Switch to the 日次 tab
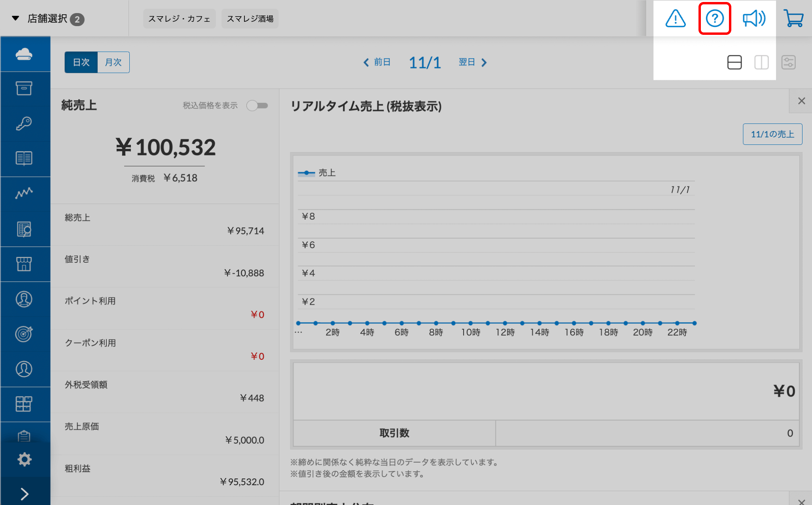812x505 pixels. (x=81, y=62)
